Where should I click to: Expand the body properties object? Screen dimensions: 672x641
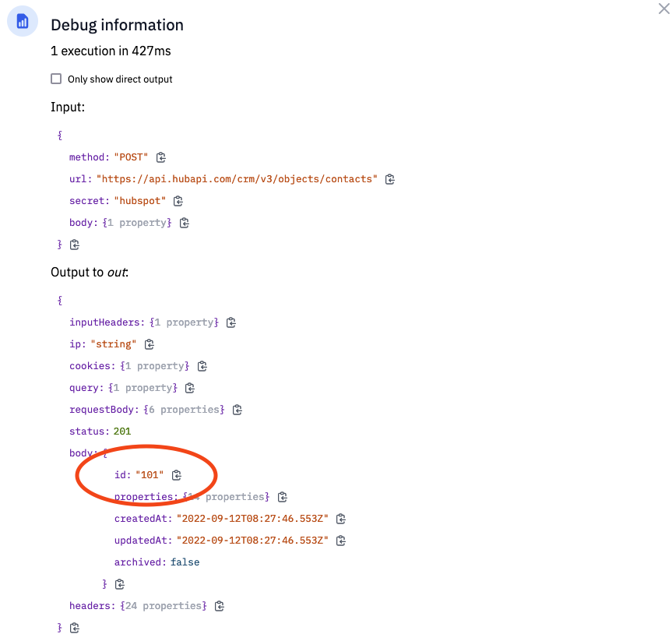(227, 497)
